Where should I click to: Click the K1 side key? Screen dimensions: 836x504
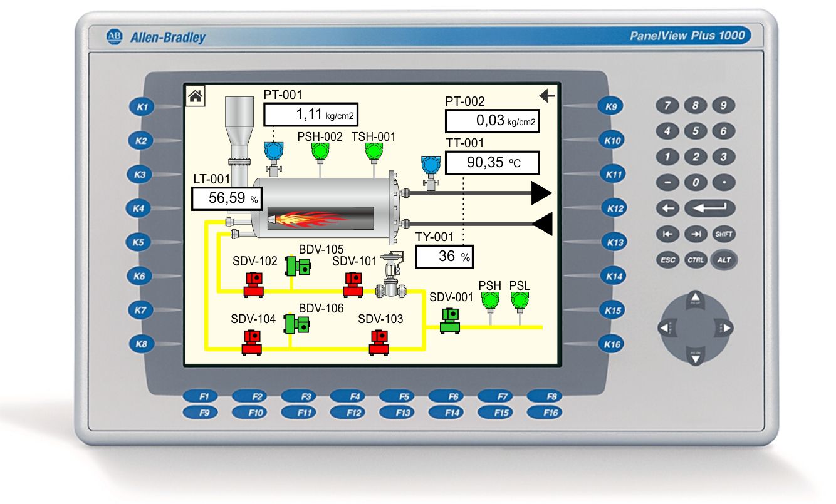pos(142,108)
